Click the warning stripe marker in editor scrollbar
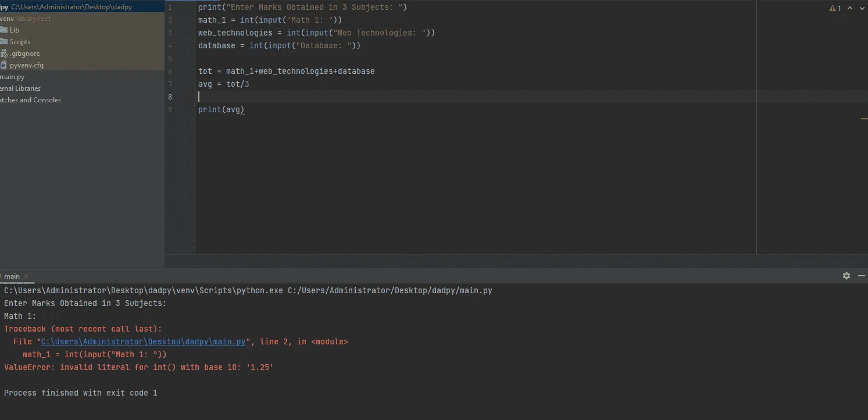This screenshot has width=868, height=420. tap(864, 119)
